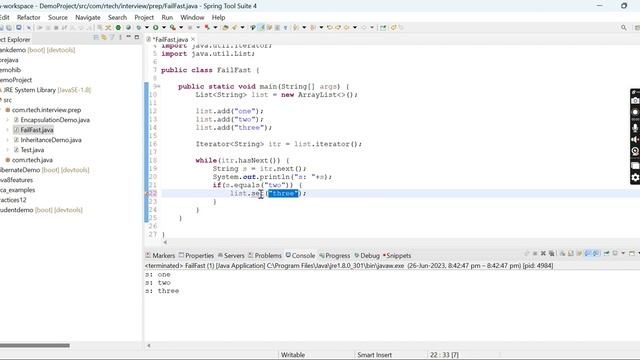This screenshot has height=360, width=640.
Task: Toggle the microphone in recorder bar
Action: click(635, 128)
